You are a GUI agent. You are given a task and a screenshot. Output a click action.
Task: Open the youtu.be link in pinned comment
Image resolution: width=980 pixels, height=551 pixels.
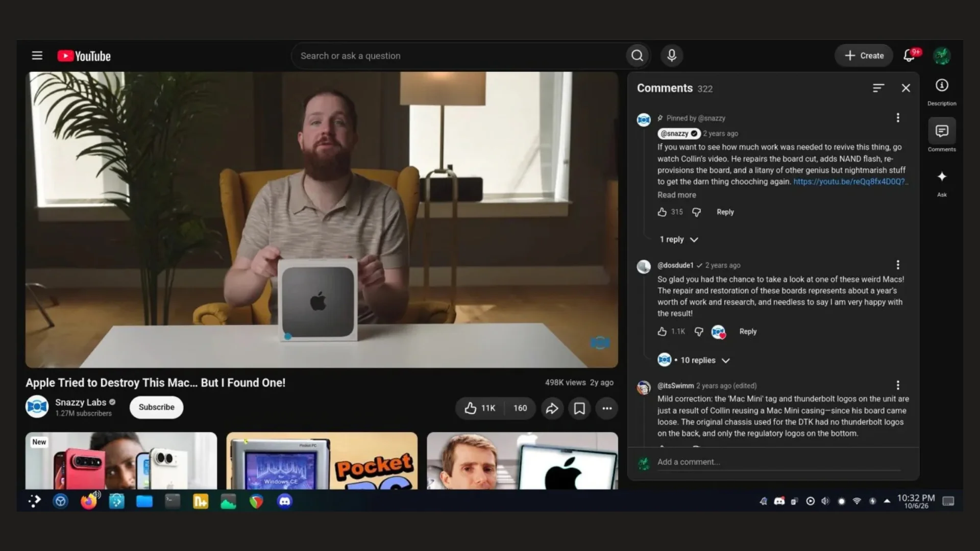tap(851, 182)
